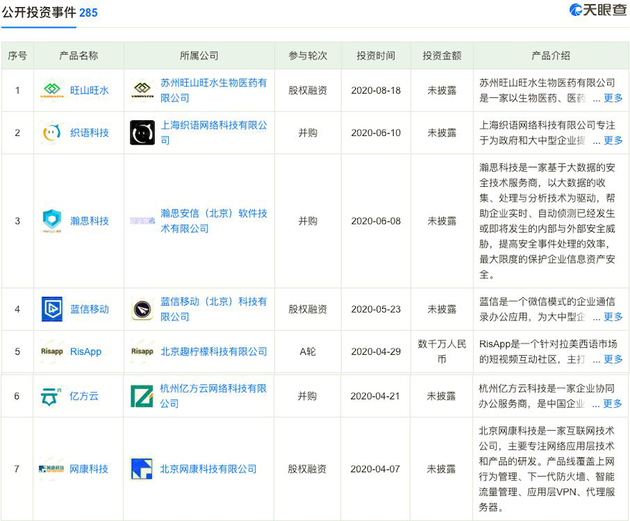Click 未披露 in the 瀚思科技 row
The width and height of the screenshot is (630, 521).
tap(442, 221)
